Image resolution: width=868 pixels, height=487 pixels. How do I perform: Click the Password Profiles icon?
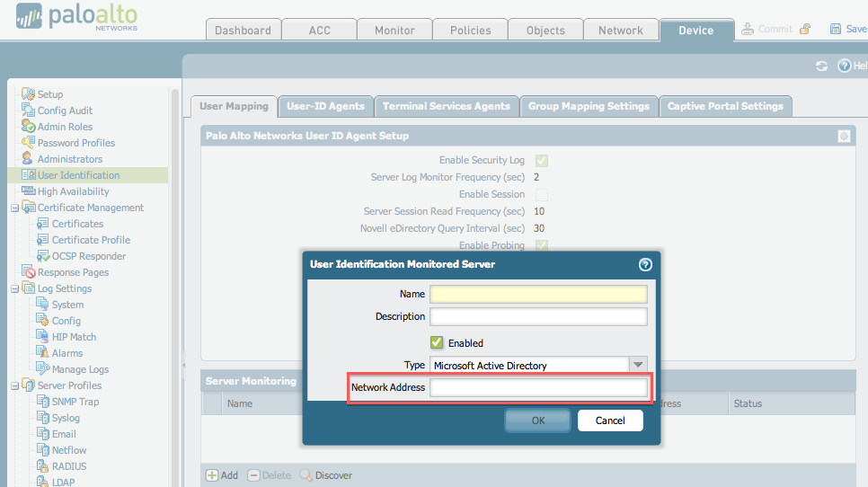tap(28, 142)
